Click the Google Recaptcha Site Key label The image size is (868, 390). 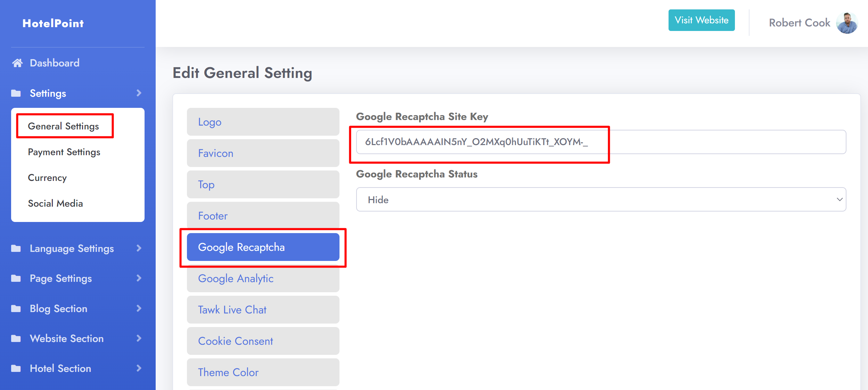(x=422, y=117)
